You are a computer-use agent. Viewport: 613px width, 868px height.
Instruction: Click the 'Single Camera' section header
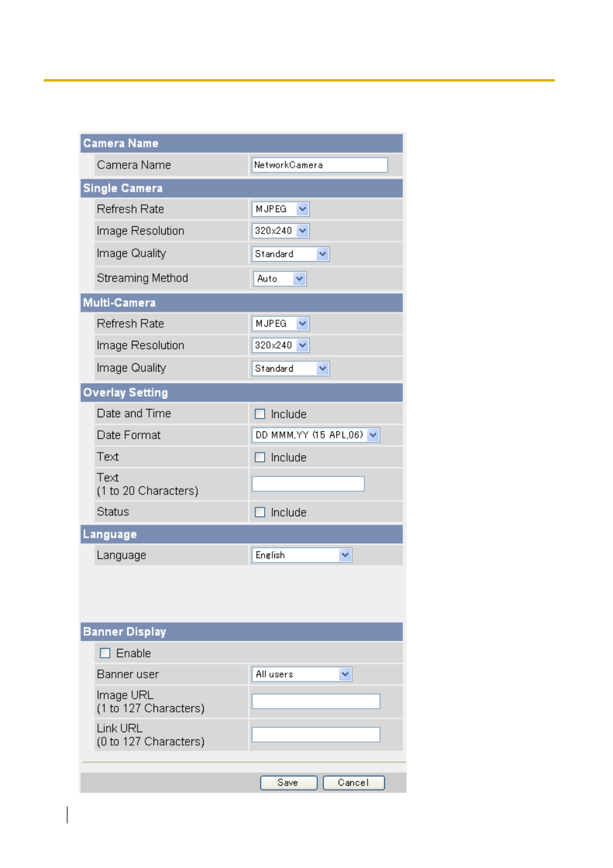[242, 188]
